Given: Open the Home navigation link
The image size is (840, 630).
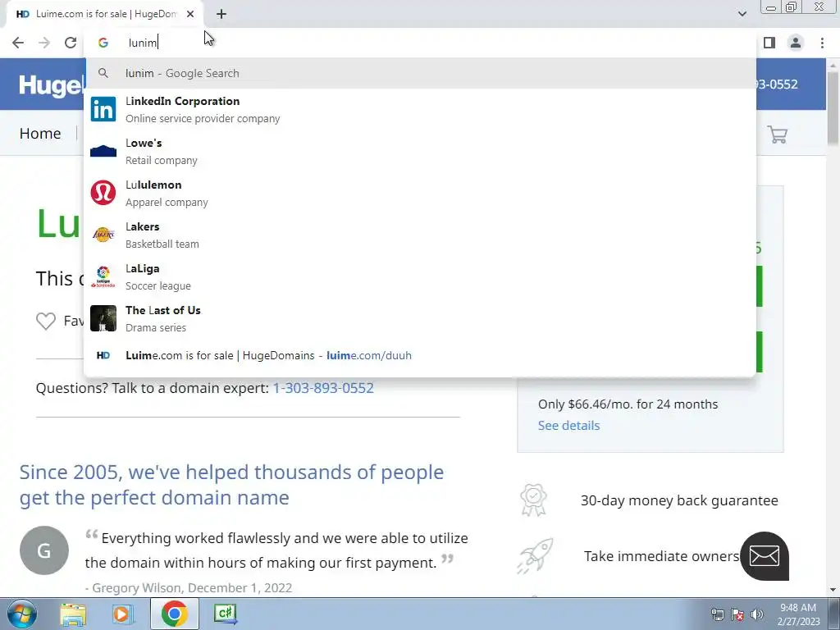Looking at the screenshot, I should tap(40, 134).
